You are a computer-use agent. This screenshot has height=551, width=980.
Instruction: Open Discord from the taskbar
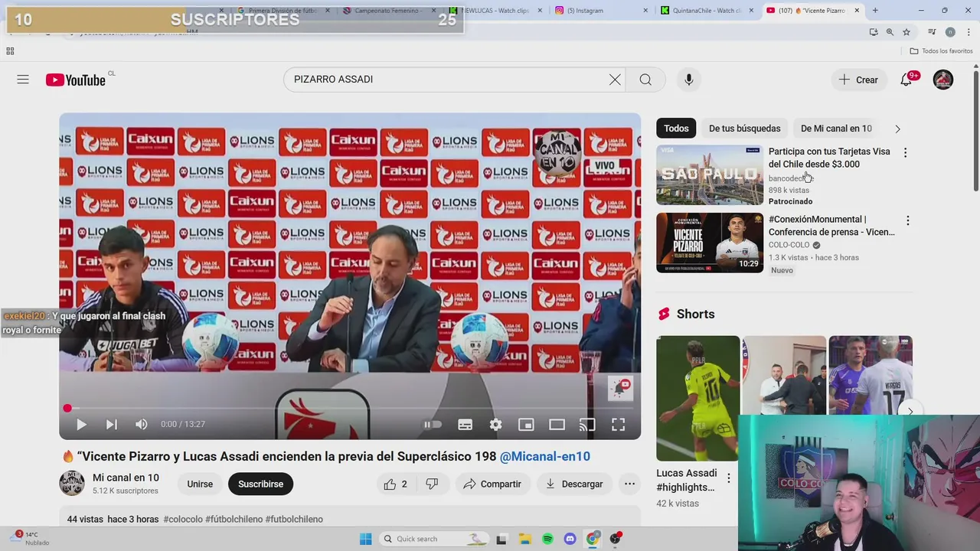coord(570,539)
